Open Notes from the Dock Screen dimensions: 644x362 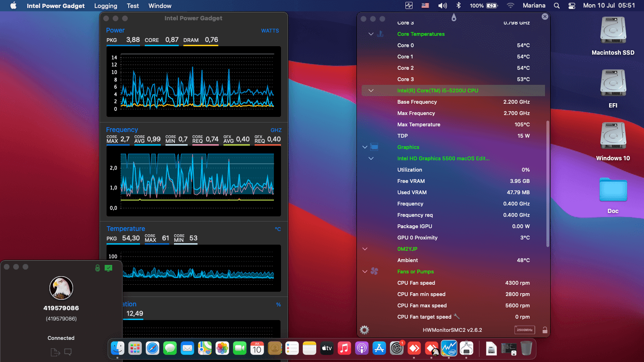pos(309,348)
